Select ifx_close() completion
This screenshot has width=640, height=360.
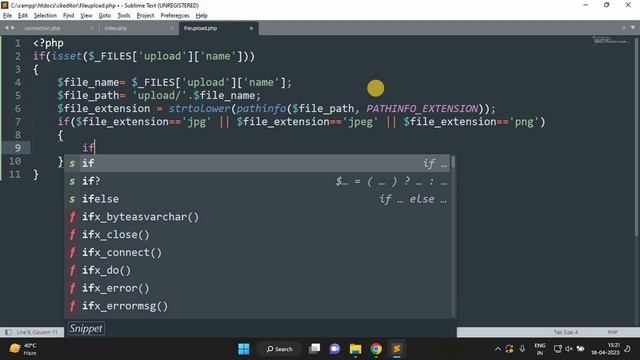[x=257, y=235]
